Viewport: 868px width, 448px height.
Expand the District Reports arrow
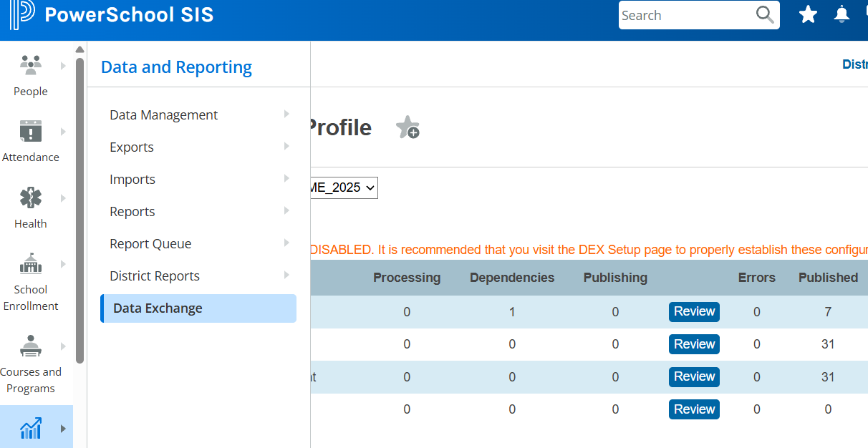pyautogui.click(x=286, y=275)
